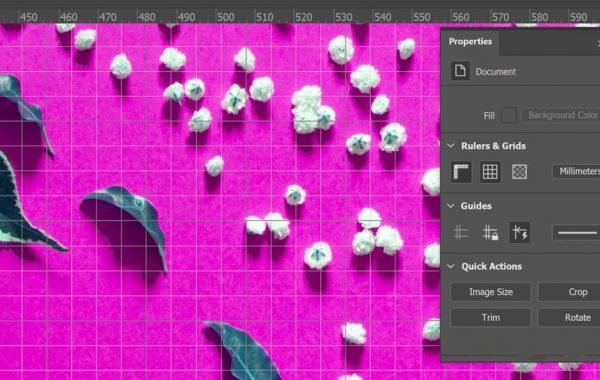This screenshot has width=600, height=380.
Task: Select the Properties panel tab
Action: 470,41
